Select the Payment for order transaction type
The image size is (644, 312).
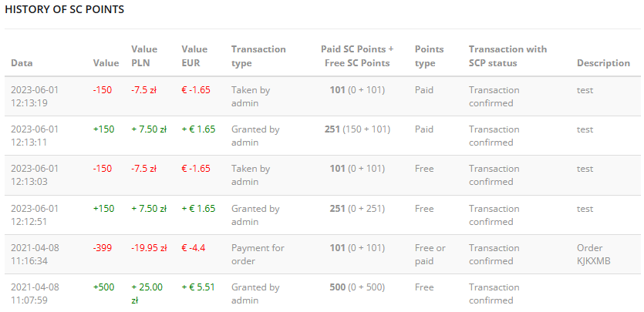(258, 254)
